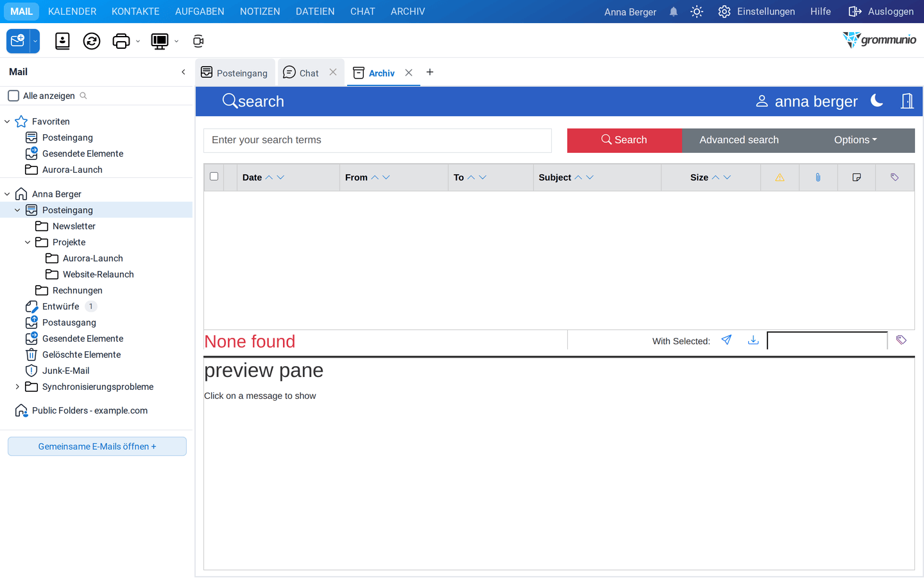The image size is (924, 578).
Task: Click the printer icon in toolbar
Action: [121, 41]
